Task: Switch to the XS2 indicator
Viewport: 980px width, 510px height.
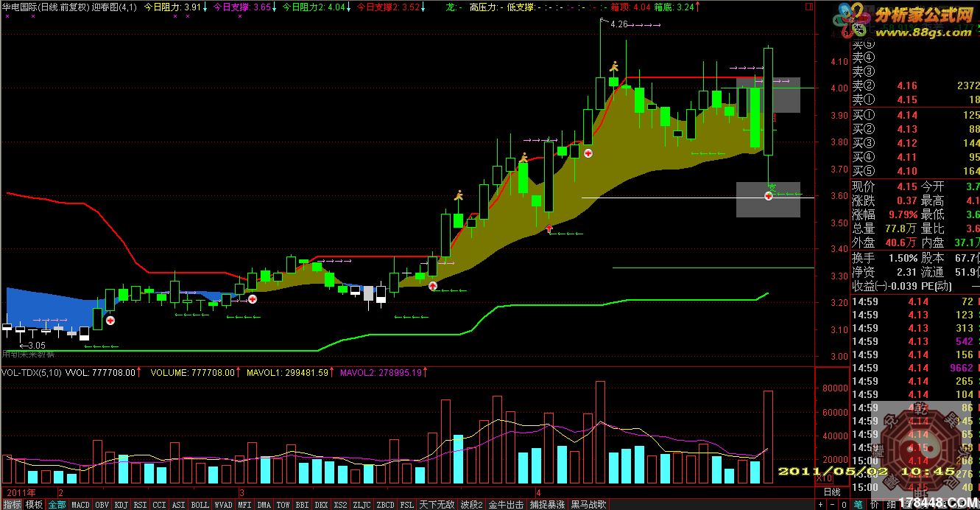Action: 340,505
